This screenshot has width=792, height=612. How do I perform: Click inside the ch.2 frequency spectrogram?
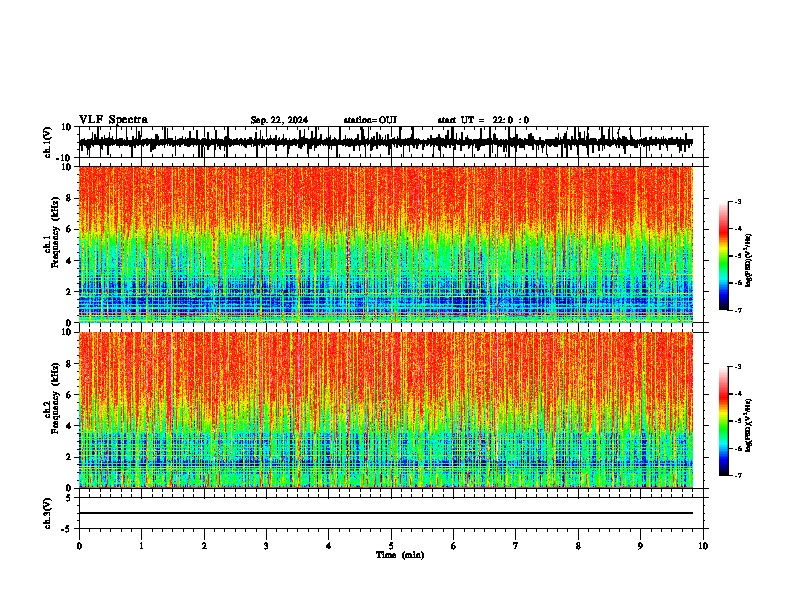[385, 410]
